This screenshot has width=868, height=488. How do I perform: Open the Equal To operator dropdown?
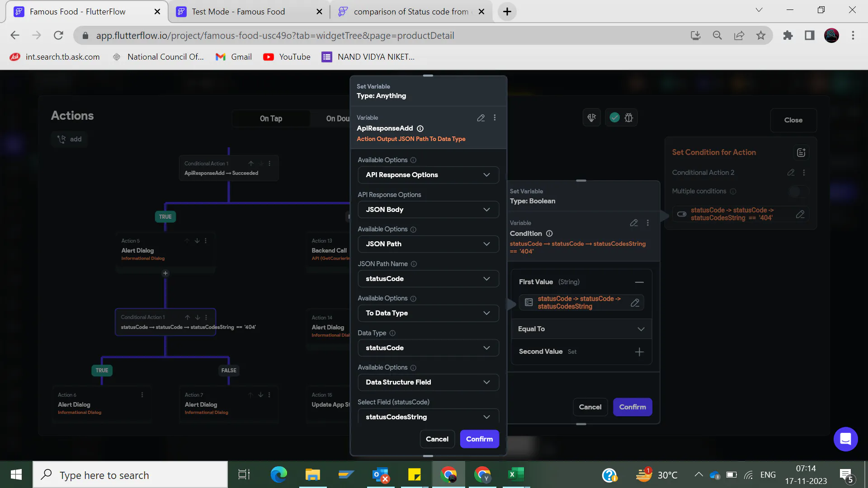point(581,329)
